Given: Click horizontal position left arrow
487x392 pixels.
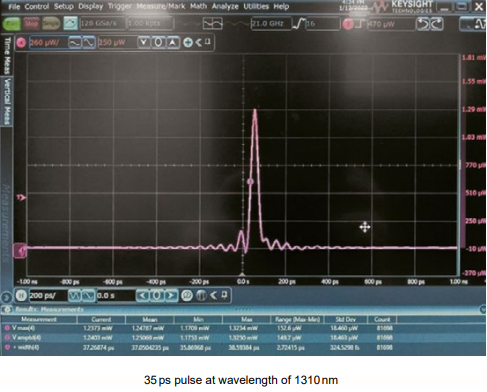Looking at the screenshot, I should (143, 295).
